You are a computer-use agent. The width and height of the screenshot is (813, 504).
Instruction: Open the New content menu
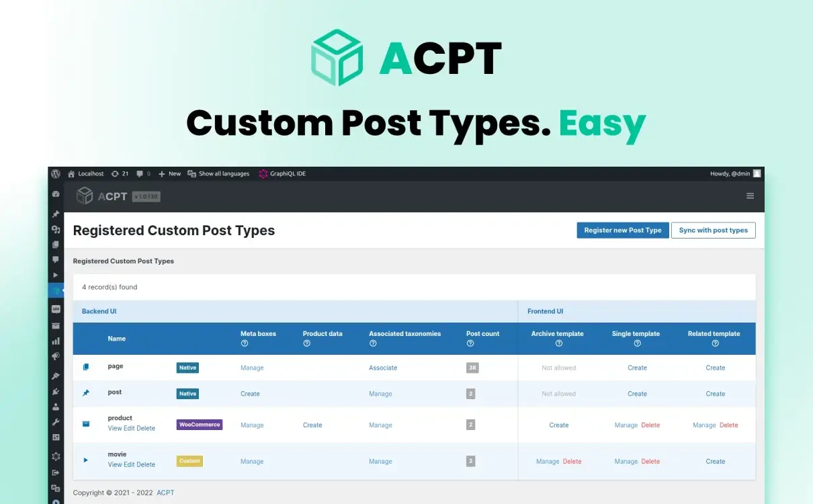tap(169, 173)
